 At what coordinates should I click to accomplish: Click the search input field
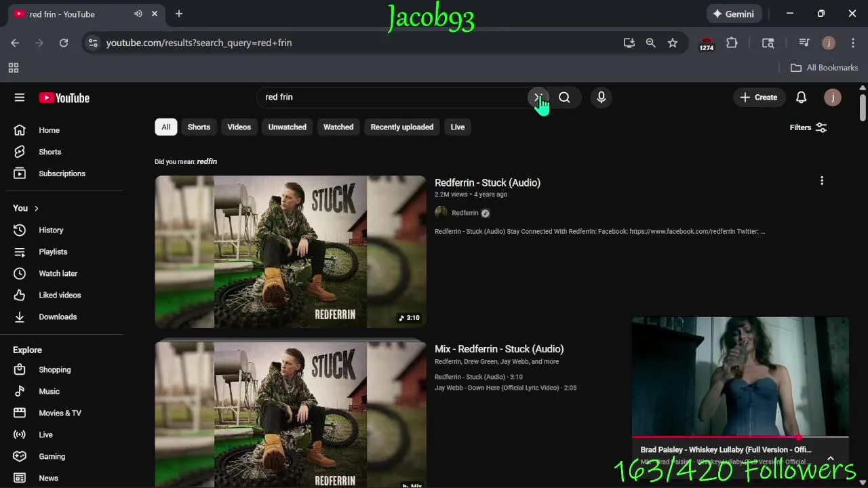pos(393,97)
